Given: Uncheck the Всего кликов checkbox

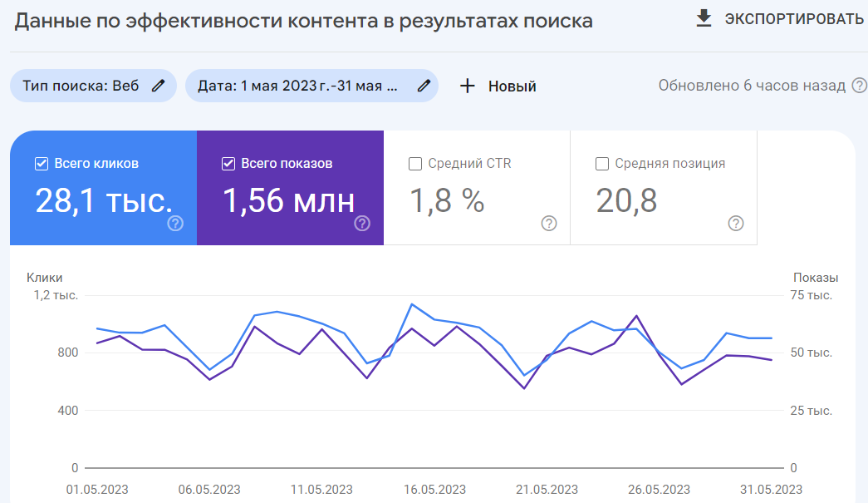Looking at the screenshot, I should point(41,163).
